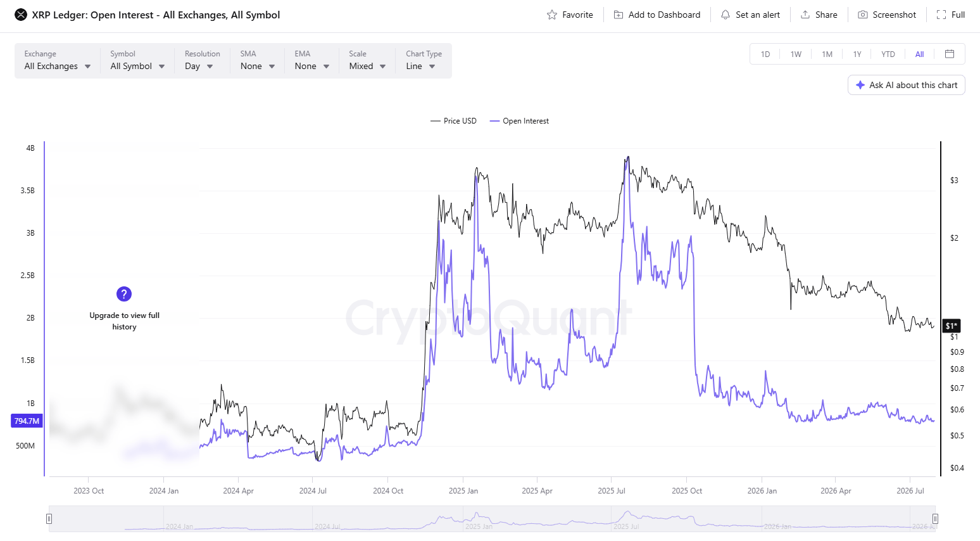Open the SMA None dropdown

click(258, 61)
